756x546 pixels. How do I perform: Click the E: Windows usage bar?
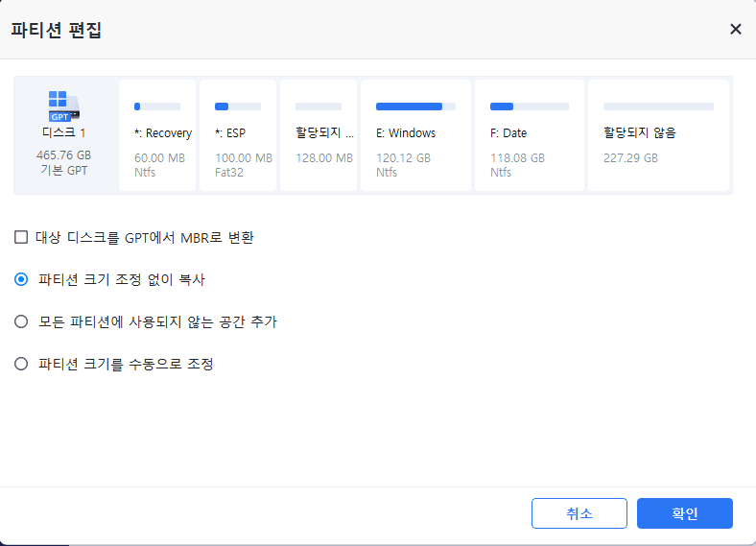[x=415, y=107]
